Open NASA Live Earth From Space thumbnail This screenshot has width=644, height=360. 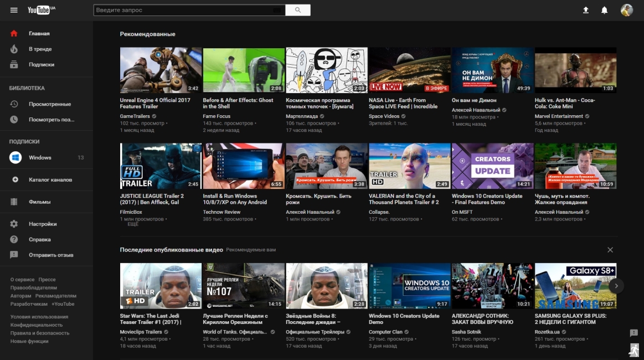(x=409, y=70)
